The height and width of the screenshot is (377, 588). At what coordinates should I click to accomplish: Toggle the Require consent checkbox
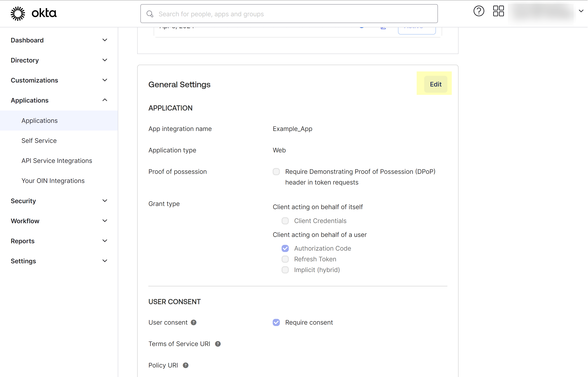point(276,322)
